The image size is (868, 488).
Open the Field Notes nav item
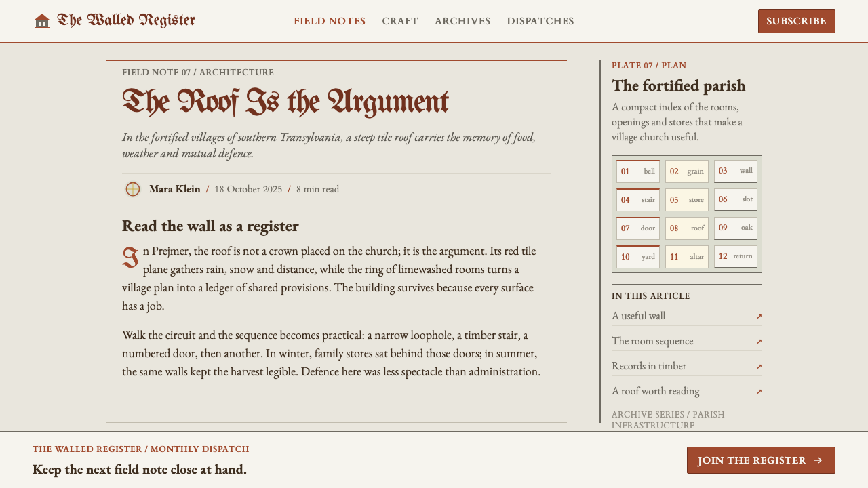click(330, 21)
